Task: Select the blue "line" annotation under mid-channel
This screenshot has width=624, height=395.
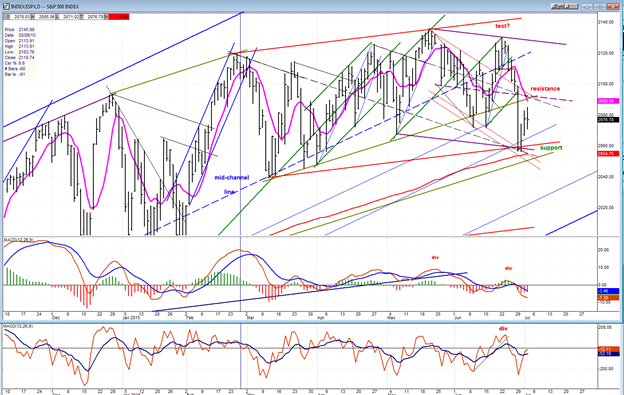Action: pyautogui.click(x=229, y=192)
